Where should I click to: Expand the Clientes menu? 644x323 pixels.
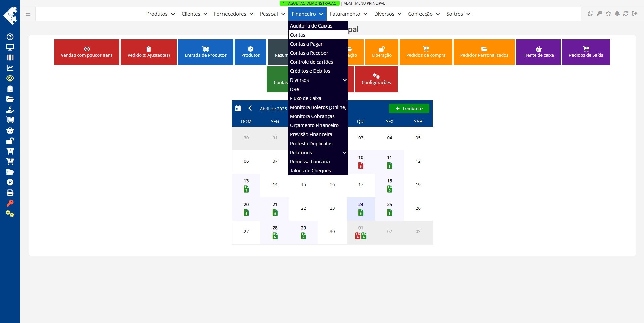(x=194, y=14)
